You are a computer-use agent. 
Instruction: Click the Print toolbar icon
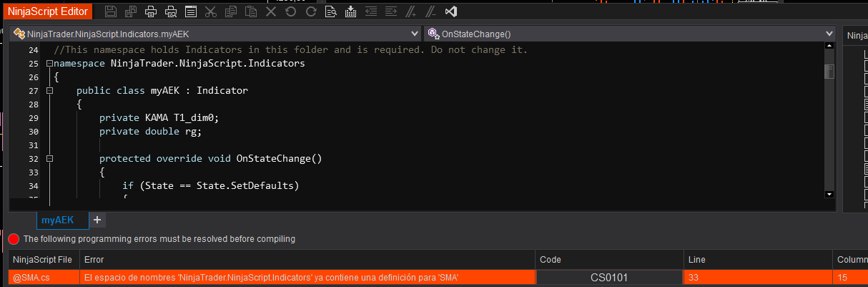pyautogui.click(x=150, y=11)
